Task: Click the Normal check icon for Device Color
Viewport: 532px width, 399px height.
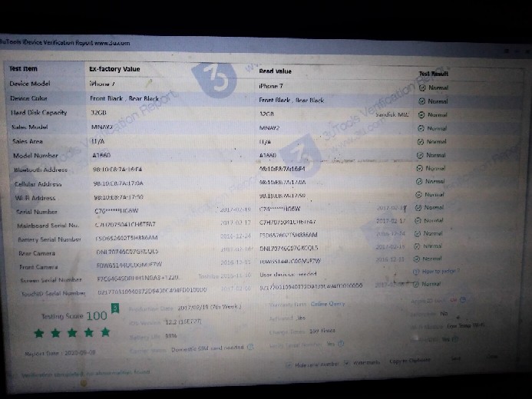Action: point(421,101)
